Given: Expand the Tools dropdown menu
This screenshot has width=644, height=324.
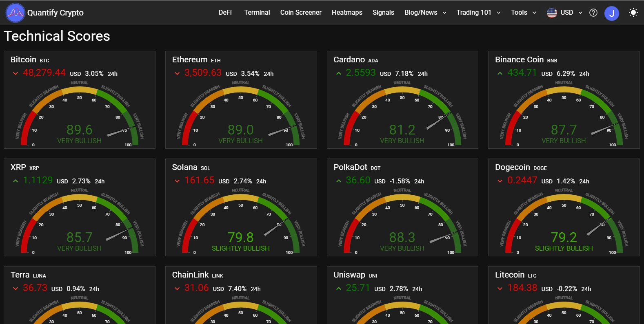Looking at the screenshot, I should click(x=524, y=13).
